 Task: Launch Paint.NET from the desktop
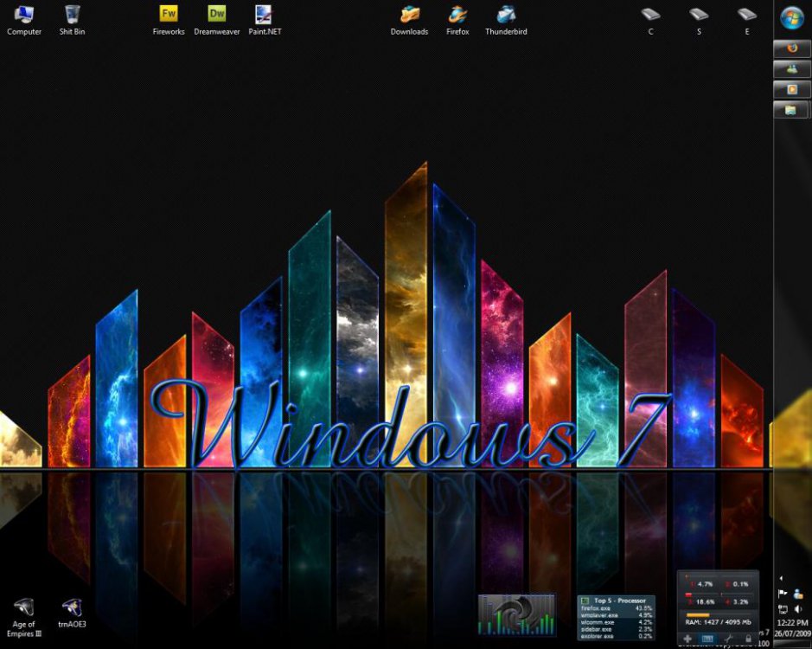pyautogui.click(x=264, y=15)
